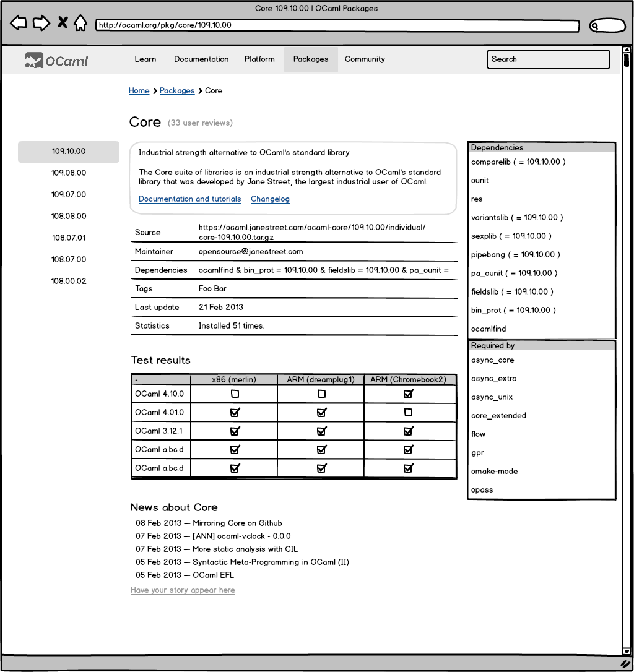Click OCaml EFL news item
The width and height of the screenshot is (634, 672).
pyautogui.click(x=213, y=575)
